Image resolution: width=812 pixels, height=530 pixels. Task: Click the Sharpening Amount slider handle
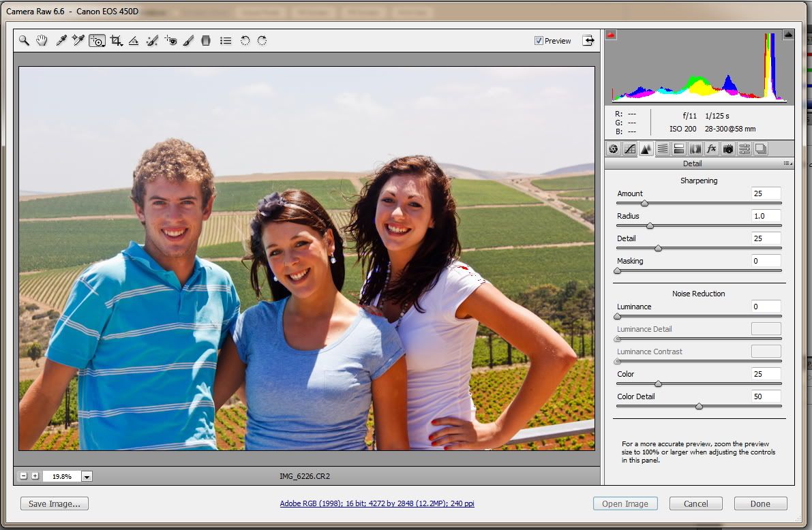coord(644,203)
